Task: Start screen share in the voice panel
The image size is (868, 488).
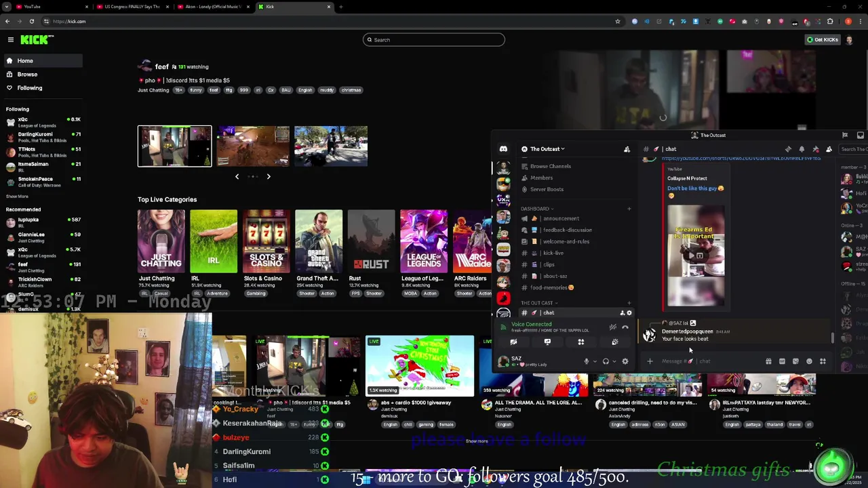Action: pyautogui.click(x=547, y=342)
